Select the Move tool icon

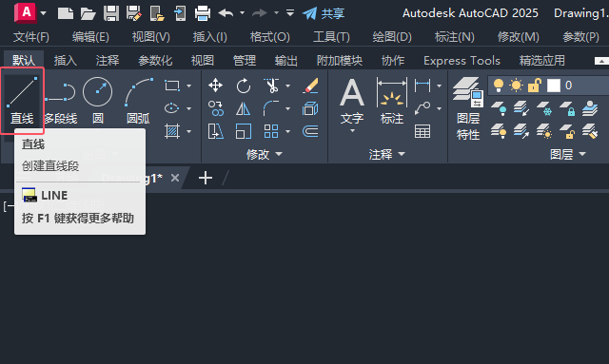[x=215, y=86]
